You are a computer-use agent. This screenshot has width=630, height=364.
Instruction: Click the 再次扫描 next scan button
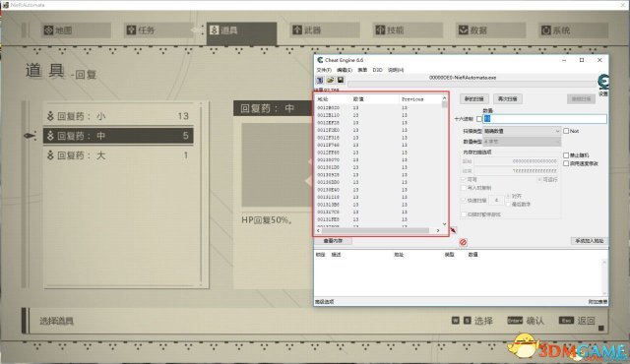508,98
